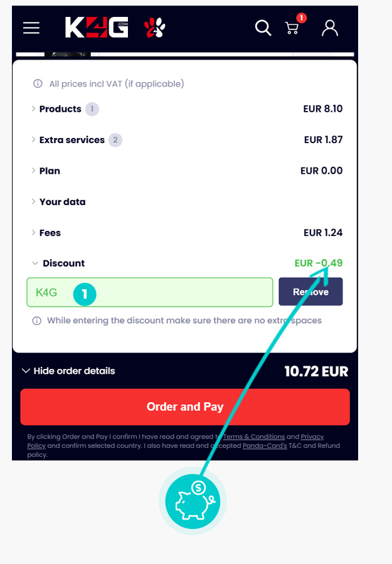
Task: Remove the applied discount code
Action: 310,292
